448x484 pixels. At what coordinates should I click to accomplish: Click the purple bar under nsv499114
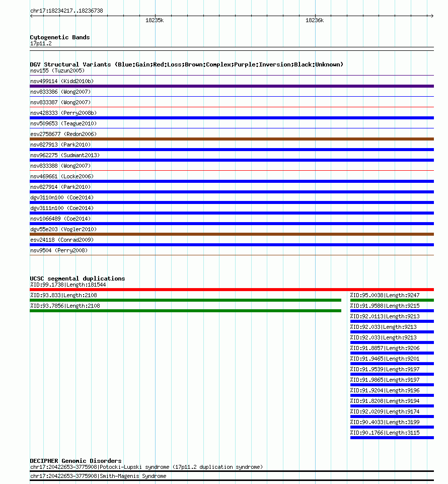pos(232,86)
